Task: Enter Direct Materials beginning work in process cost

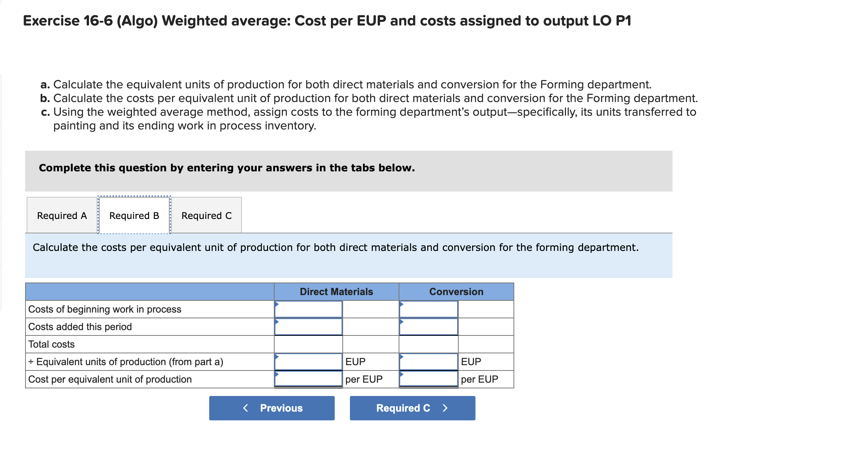Action: pos(308,310)
